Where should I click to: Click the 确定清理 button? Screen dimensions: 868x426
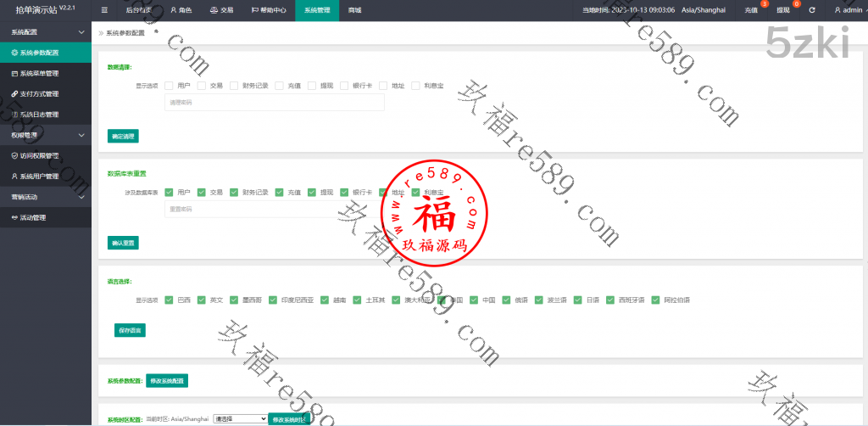click(123, 136)
